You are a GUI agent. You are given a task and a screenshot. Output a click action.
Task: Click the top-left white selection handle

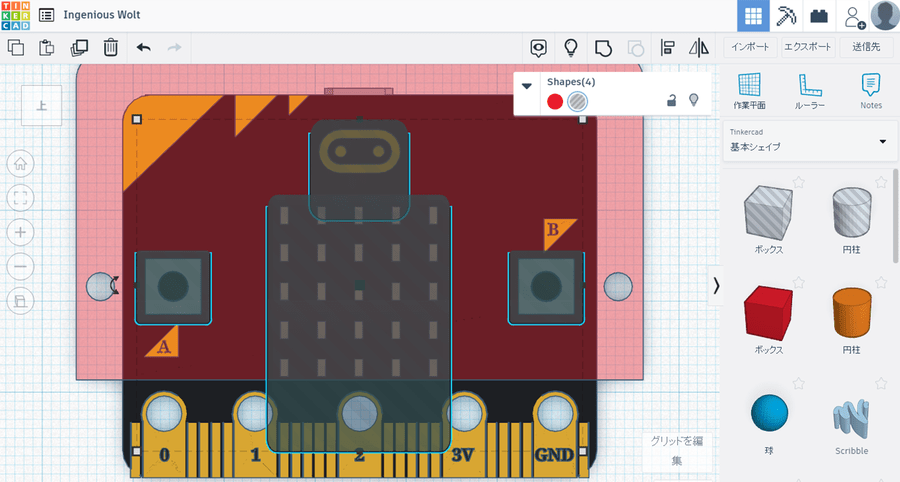(x=137, y=119)
